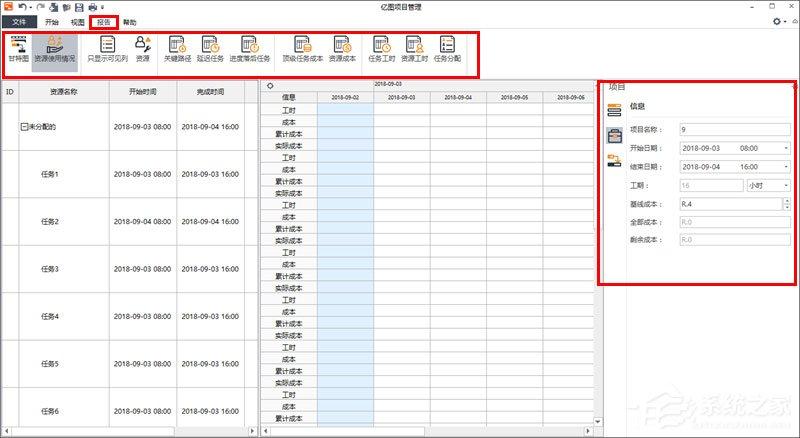Viewport: 800px width, 438px height.
Task: Click the 信息 column header in timeline
Action: 289,97
